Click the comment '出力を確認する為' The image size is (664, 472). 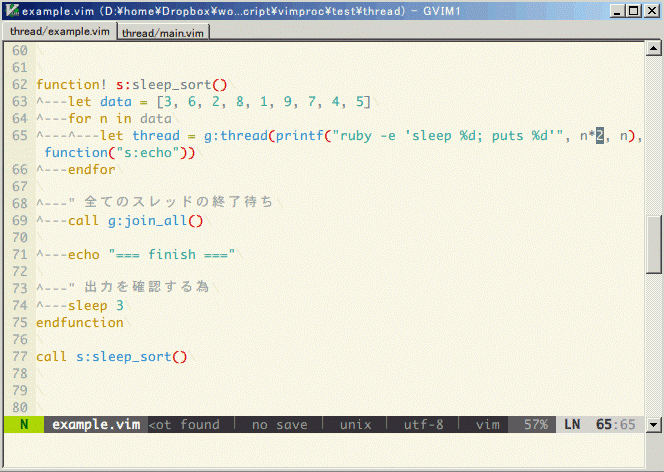point(146,287)
